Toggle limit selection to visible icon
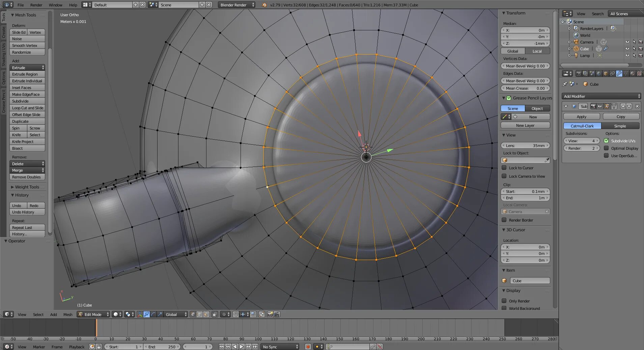This screenshot has height=350, width=644. (215, 314)
